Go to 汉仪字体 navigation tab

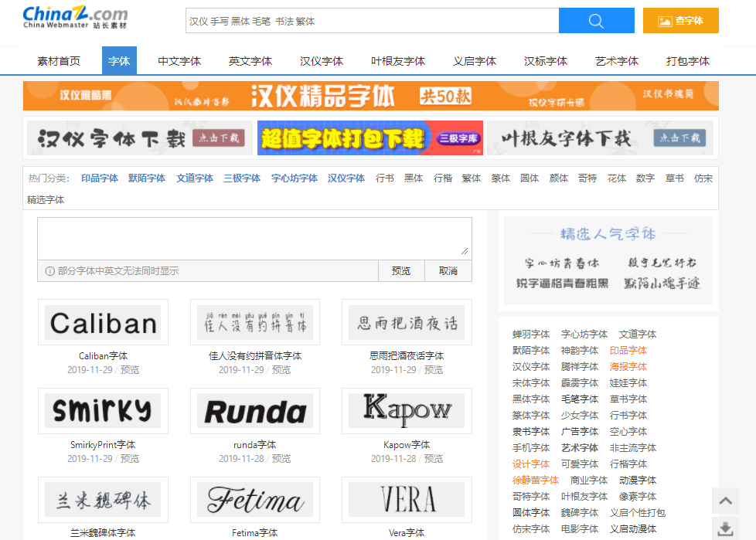(322, 61)
